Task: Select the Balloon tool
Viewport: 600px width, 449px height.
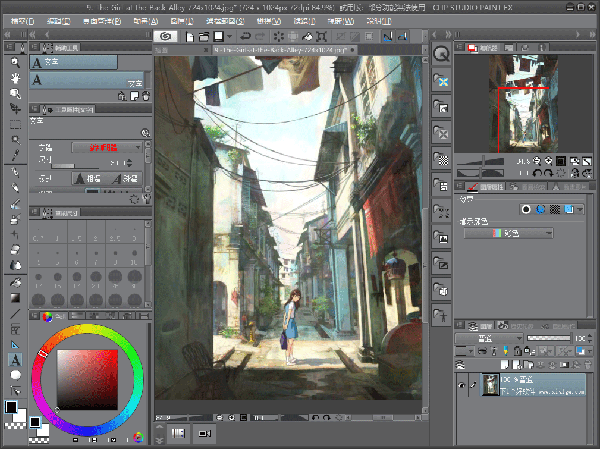Action: click(15, 375)
